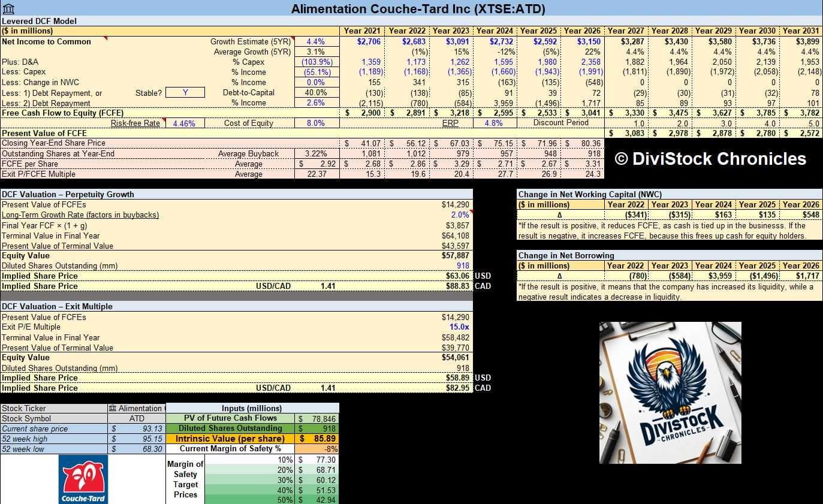
Task: Select $3,959 in the Net Borrowing table
Action: coord(719,276)
